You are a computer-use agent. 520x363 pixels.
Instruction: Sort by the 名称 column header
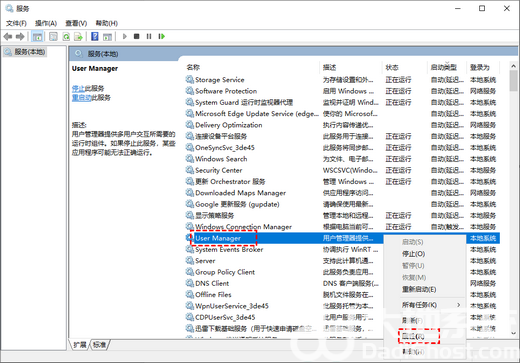coord(193,67)
